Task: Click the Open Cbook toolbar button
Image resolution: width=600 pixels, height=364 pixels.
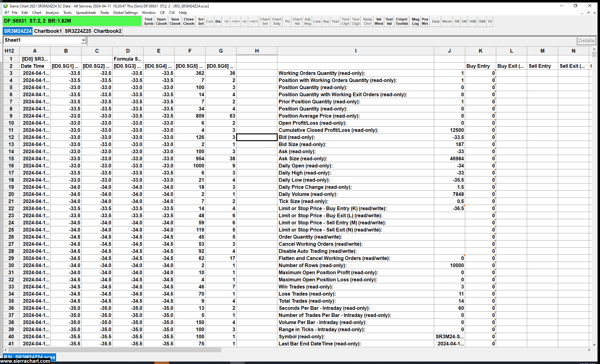Action: tap(161, 21)
